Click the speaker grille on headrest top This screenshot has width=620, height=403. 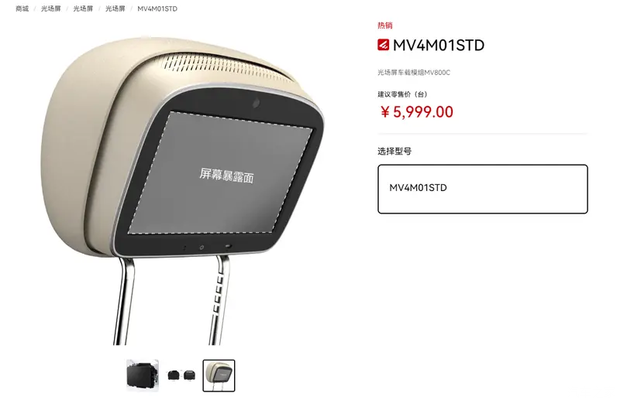227,66
